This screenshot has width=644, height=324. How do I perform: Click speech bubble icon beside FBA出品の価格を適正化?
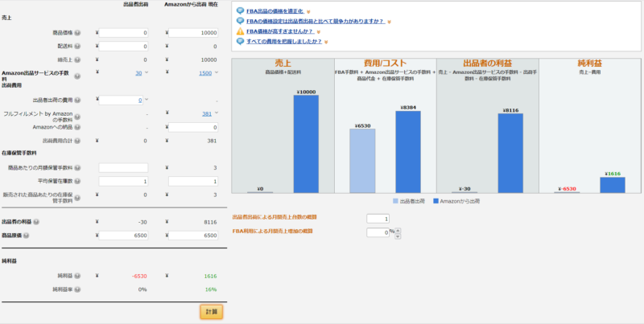240,11
